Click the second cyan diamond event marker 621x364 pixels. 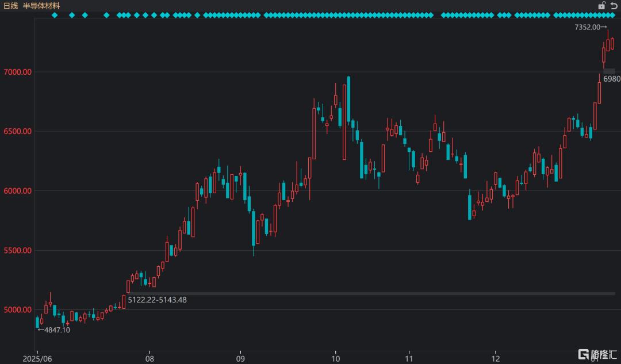[72, 16]
